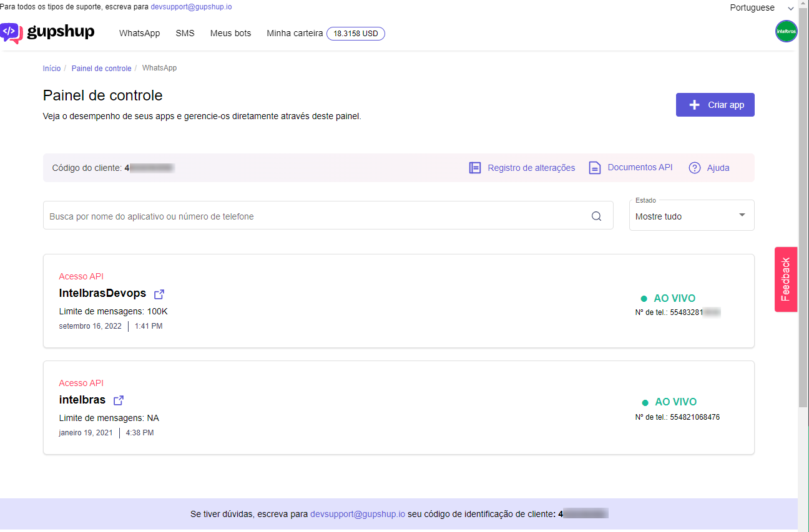Click the janeiro 19, 2021 date
This screenshot has width=809, height=532.
(86, 433)
